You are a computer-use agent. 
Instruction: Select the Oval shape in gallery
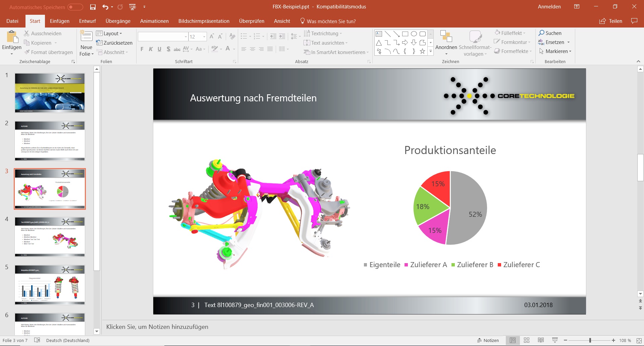(x=414, y=34)
